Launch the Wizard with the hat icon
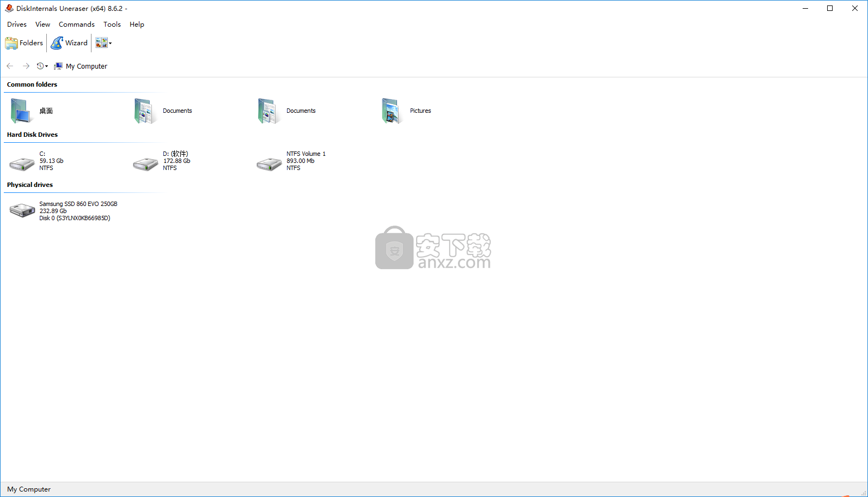868x497 pixels. point(69,43)
